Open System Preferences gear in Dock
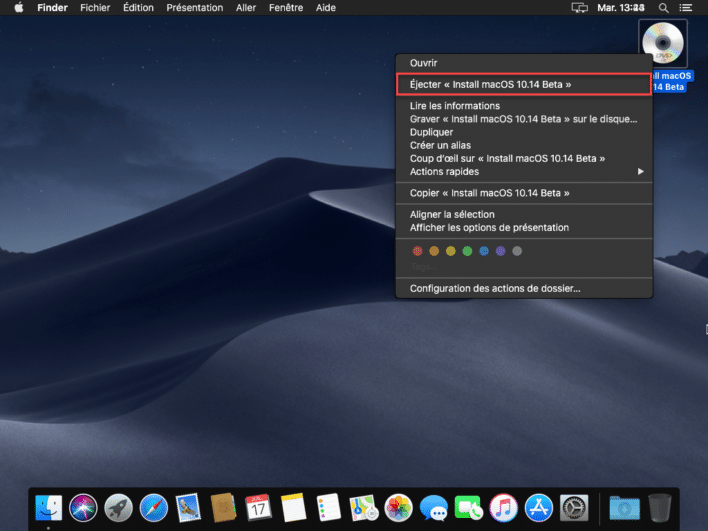This screenshot has height=531, width=708. point(574,508)
